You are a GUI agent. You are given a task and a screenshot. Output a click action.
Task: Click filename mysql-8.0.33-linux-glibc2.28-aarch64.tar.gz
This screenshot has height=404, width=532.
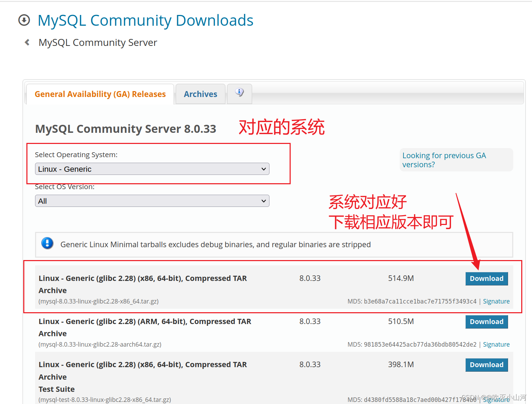[100, 345]
